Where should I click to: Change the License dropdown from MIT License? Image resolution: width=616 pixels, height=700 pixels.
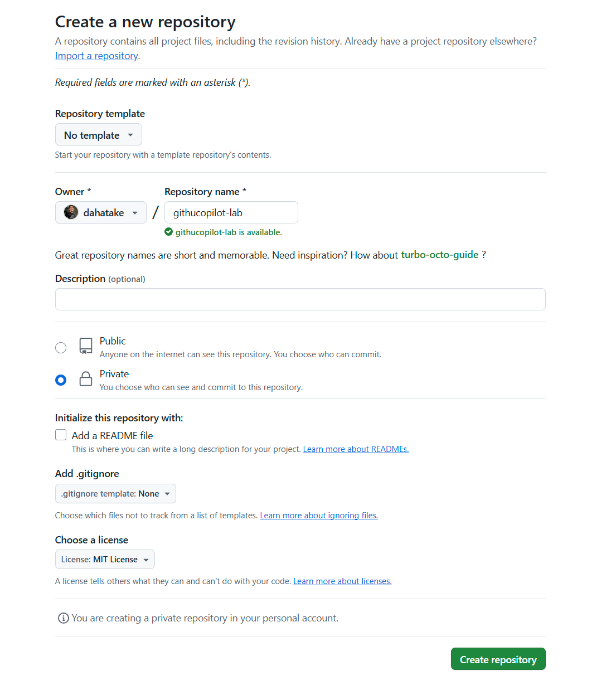104,559
